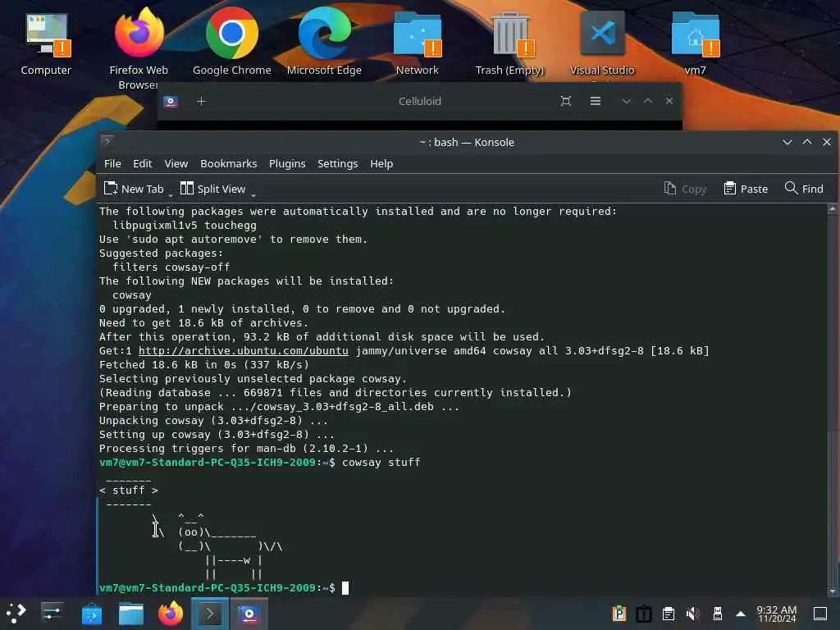
Task: Follow the archive.ubuntu.com link
Action: 243,351
